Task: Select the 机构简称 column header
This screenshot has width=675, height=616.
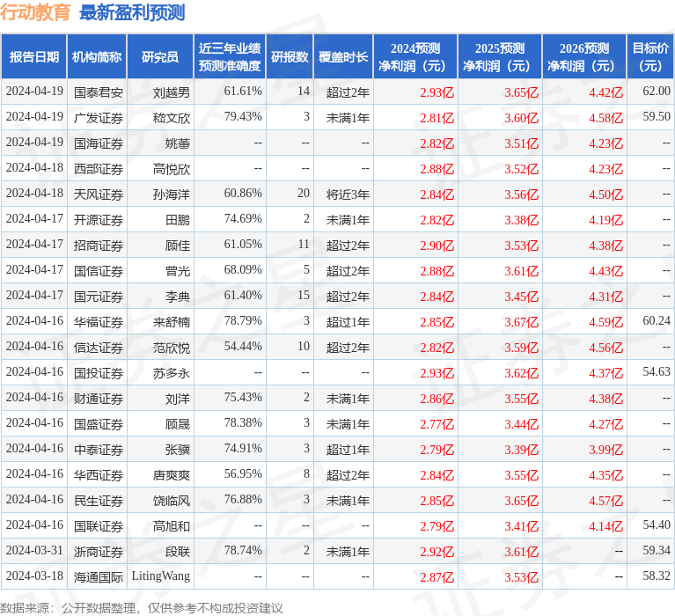Action: pyautogui.click(x=97, y=57)
